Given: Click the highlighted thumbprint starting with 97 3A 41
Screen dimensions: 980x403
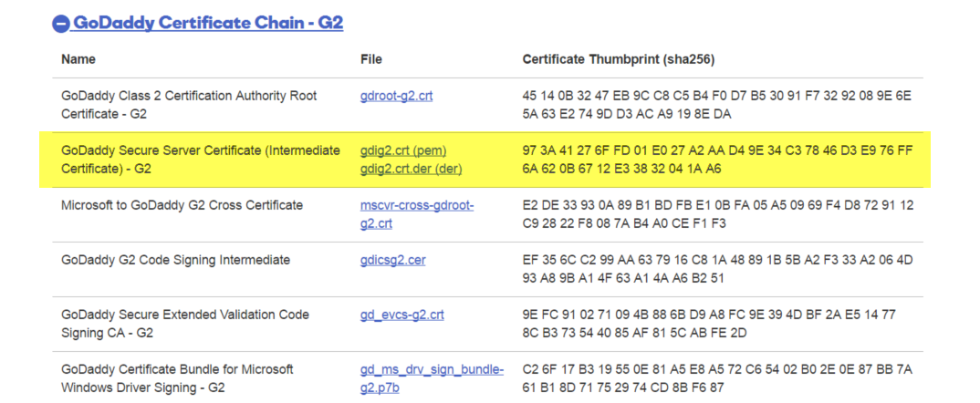Looking at the screenshot, I should click(717, 160).
